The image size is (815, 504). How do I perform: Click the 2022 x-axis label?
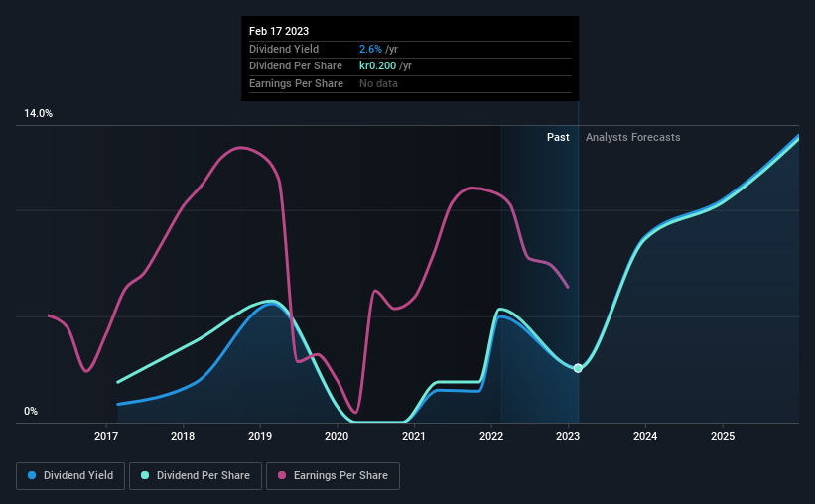coord(491,436)
